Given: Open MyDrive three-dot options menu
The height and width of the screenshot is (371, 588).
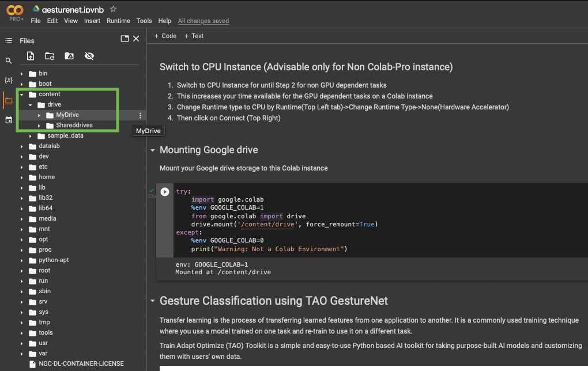Looking at the screenshot, I should (x=140, y=115).
